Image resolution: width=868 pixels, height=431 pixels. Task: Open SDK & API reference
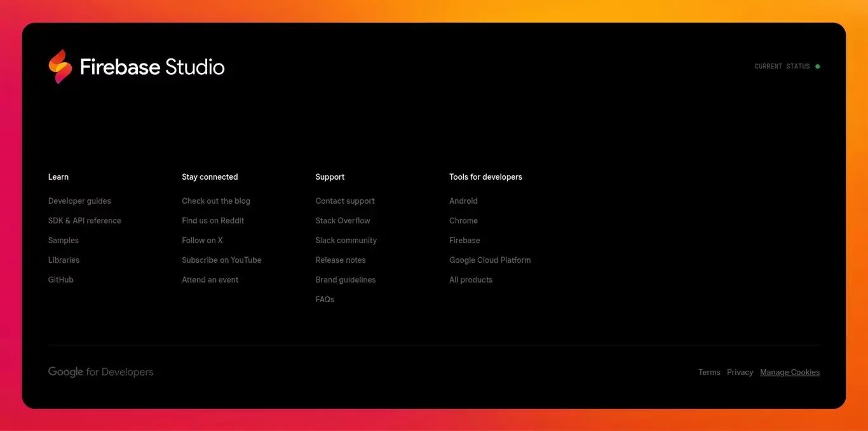tap(85, 221)
